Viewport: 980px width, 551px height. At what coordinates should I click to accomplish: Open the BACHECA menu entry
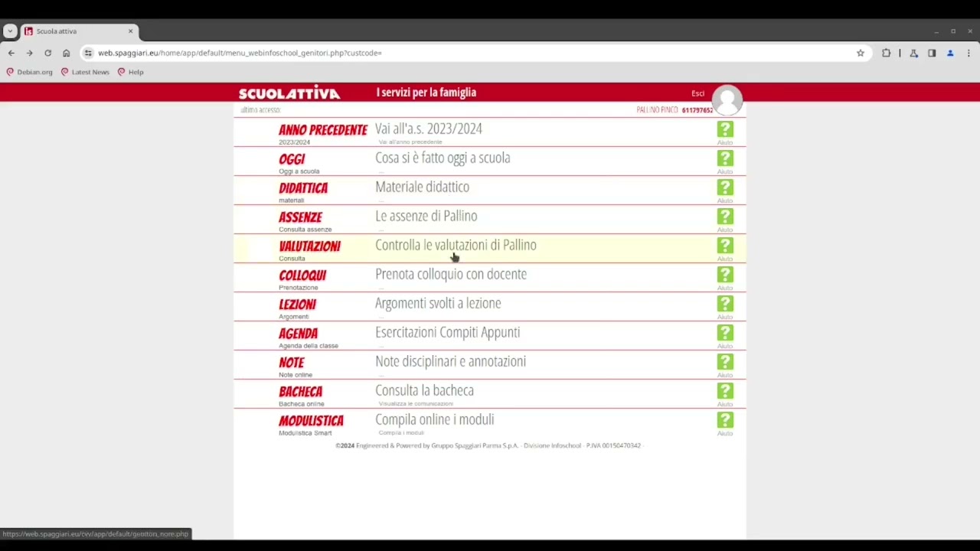(300, 392)
